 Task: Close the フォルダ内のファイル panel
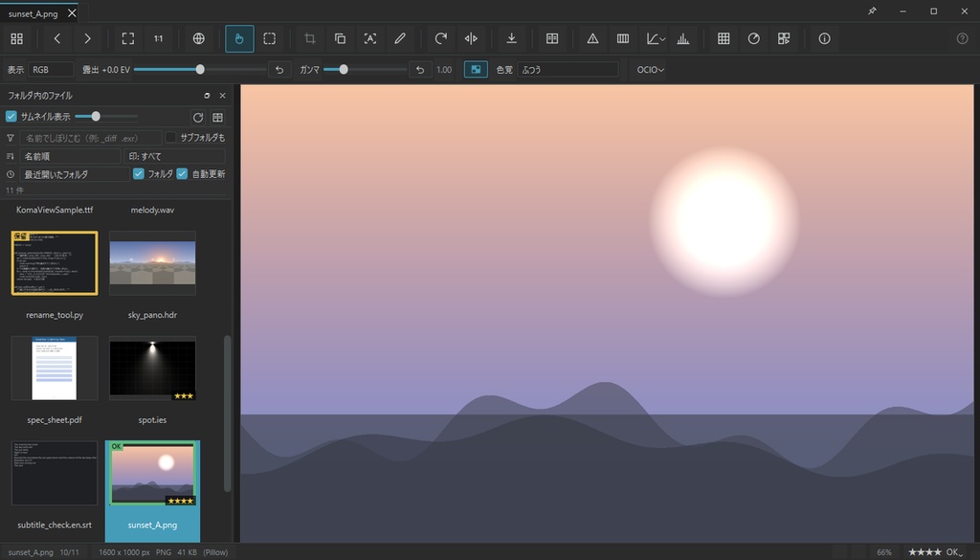(x=222, y=96)
